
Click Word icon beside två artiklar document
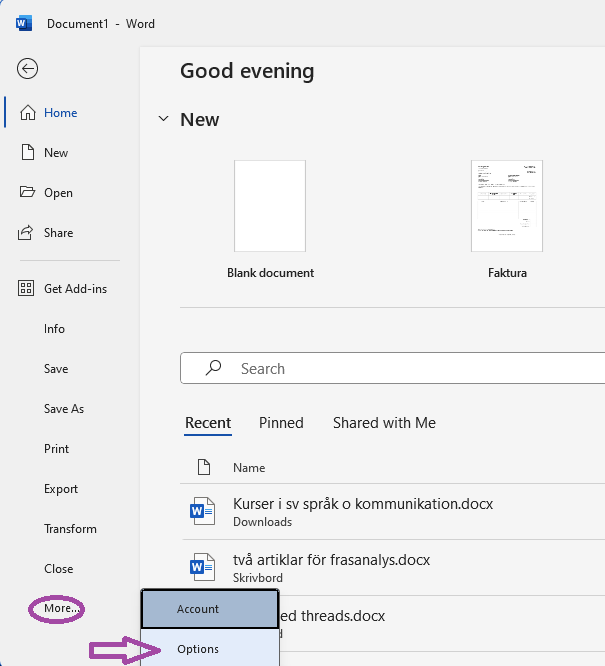pyautogui.click(x=202, y=567)
